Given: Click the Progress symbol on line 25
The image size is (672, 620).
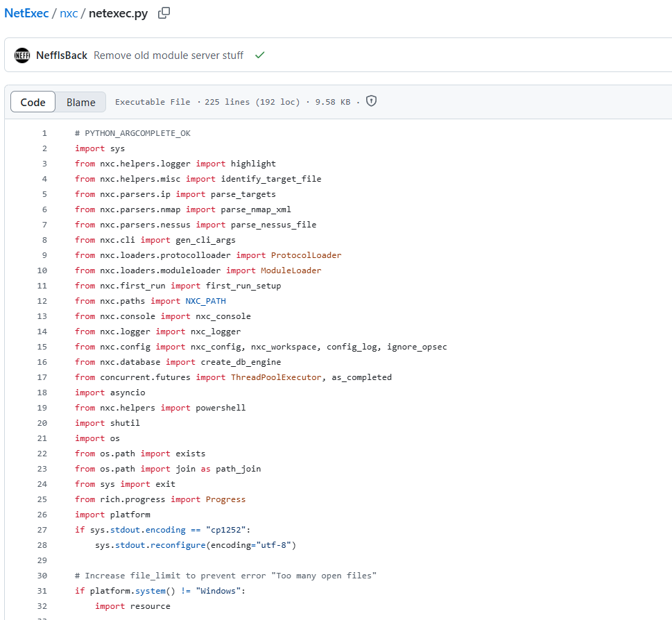Looking at the screenshot, I should [225, 499].
